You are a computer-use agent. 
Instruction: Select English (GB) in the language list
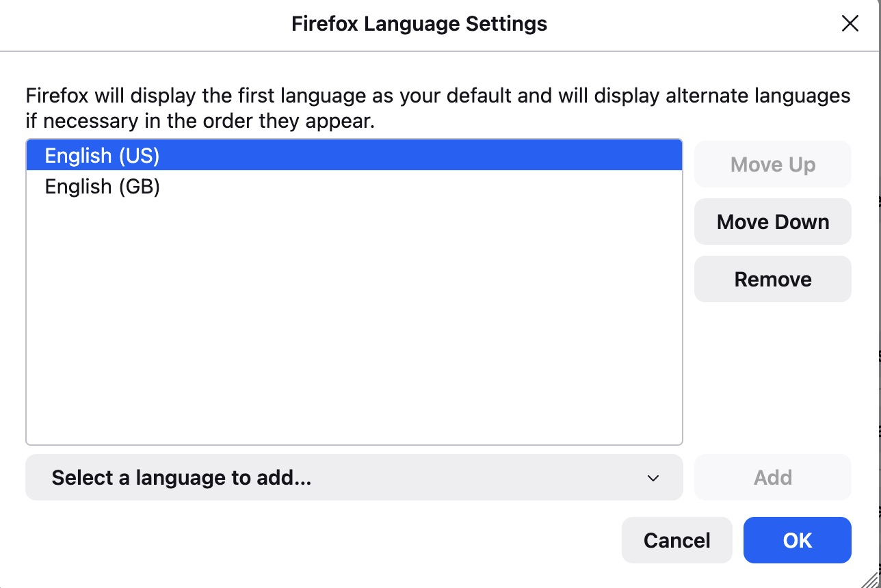point(102,187)
